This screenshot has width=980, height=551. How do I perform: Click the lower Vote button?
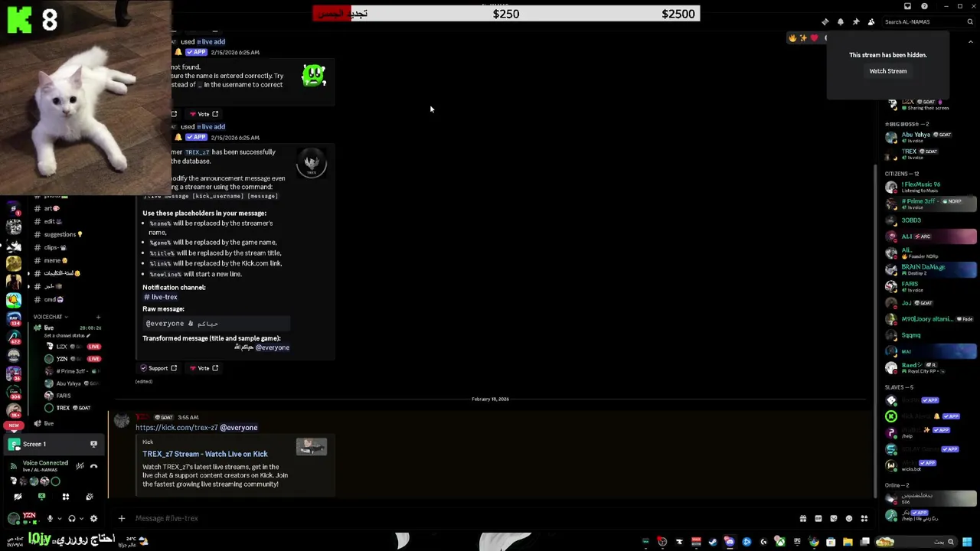[x=204, y=368]
